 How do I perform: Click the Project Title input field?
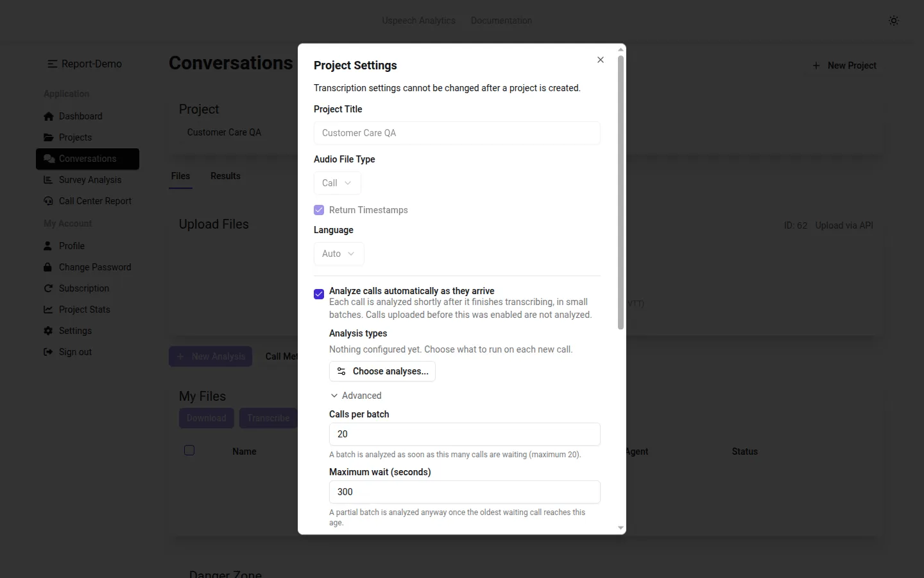point(457,133)
